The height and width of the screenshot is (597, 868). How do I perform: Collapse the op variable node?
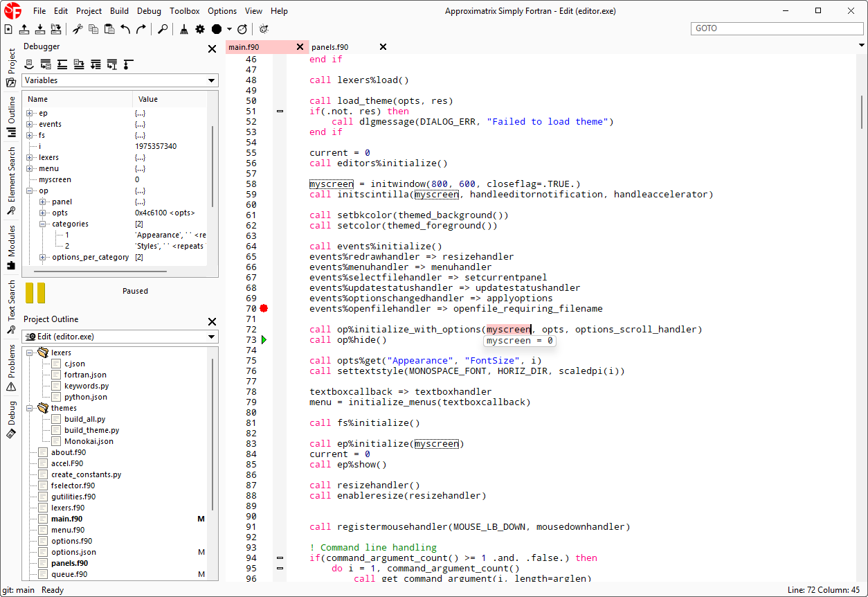click(x=30, y=190)
